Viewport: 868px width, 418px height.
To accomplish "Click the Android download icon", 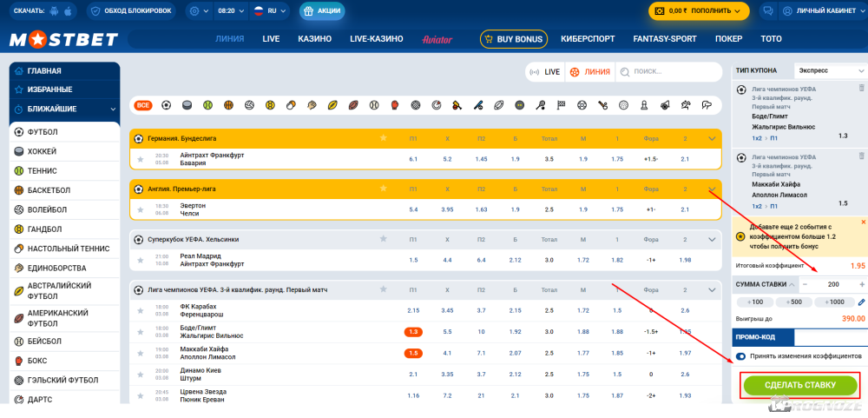I will (x=55, y=11).
